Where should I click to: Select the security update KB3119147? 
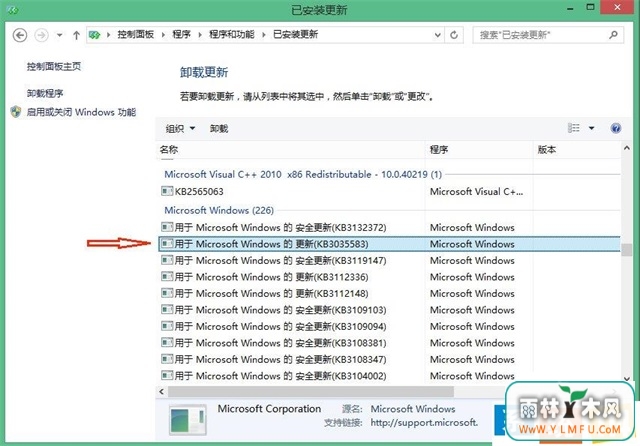pyautogui.click(x=389, y=260)
